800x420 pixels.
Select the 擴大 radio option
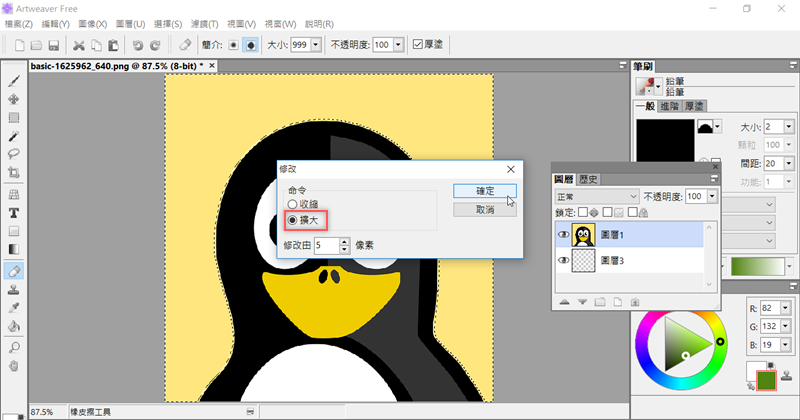tap(292, 219)
